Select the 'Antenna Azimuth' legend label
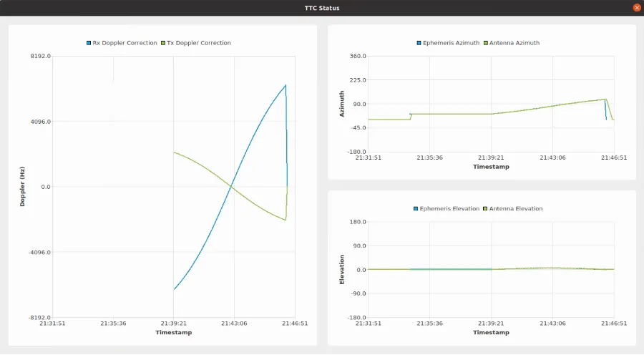 point(514,43)
